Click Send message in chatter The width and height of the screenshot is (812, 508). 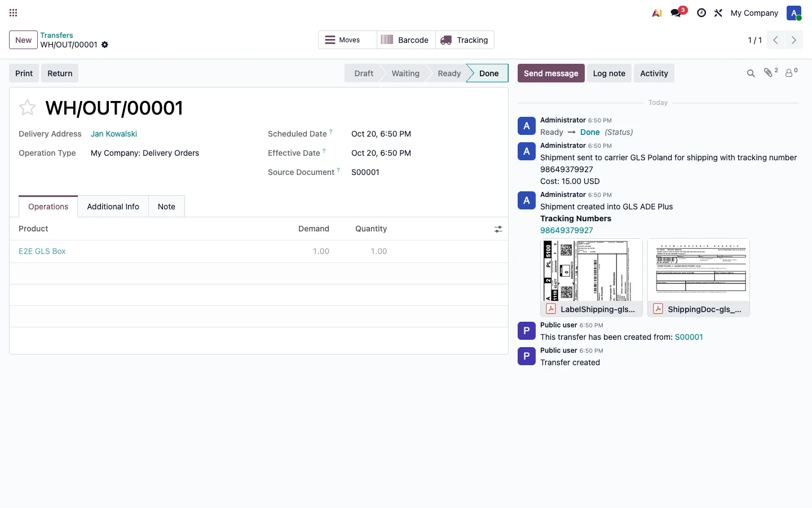point(551,73)
